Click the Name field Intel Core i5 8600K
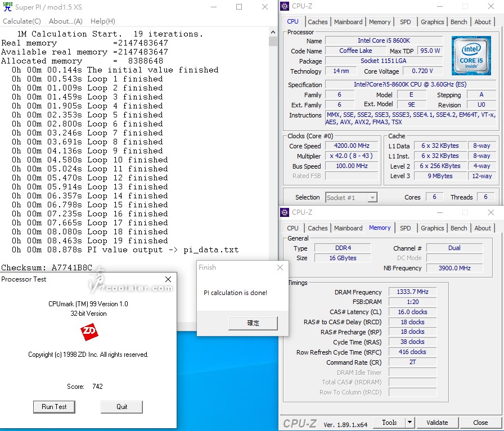 [x=384, y=40]
